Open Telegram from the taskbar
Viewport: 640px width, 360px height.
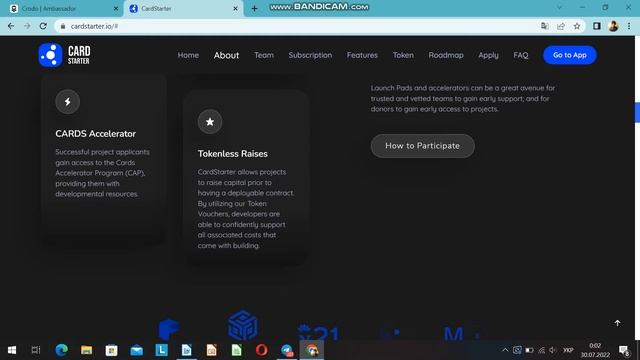click(287, 350)
